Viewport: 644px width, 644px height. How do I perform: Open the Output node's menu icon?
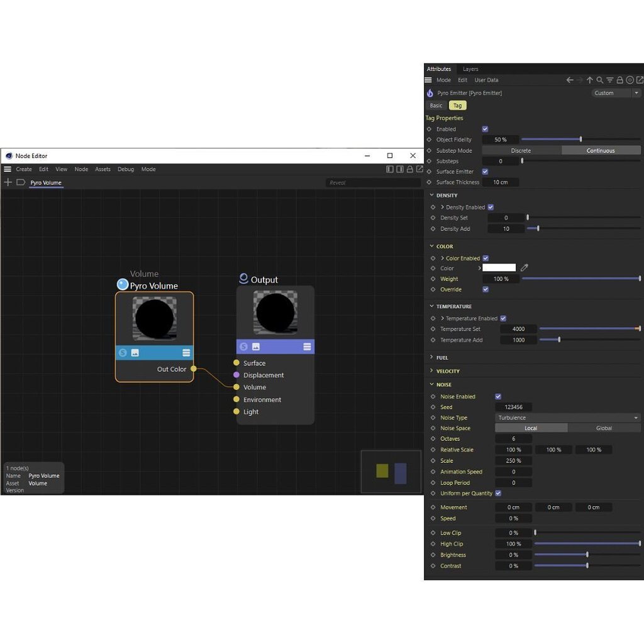point(307,347)
